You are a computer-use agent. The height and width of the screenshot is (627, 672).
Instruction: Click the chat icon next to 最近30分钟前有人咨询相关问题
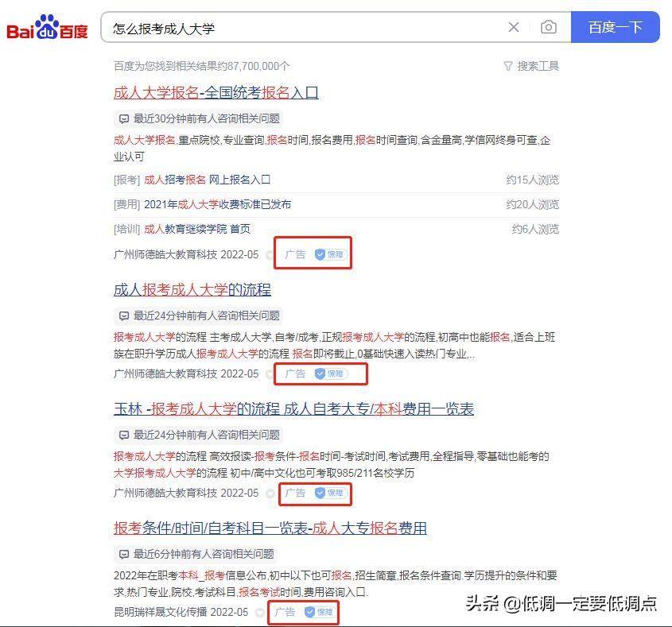(124, 118)
